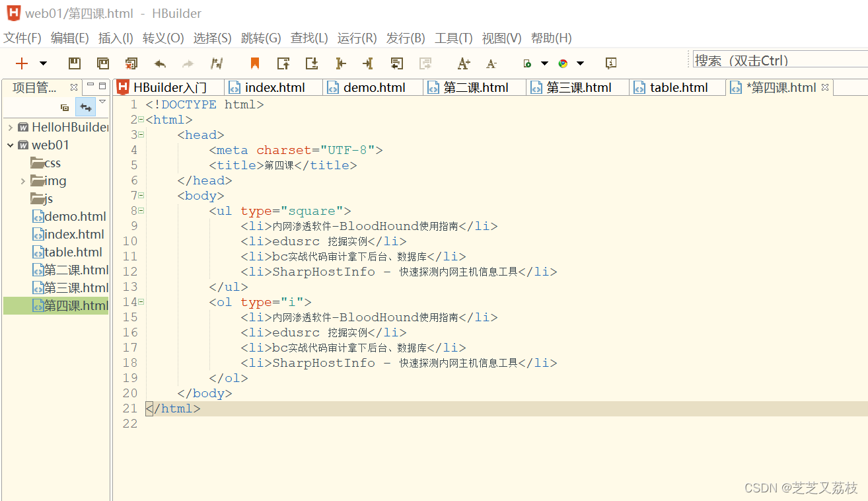Maximize the project manager panel
The image size is (868, 501).
102,86
